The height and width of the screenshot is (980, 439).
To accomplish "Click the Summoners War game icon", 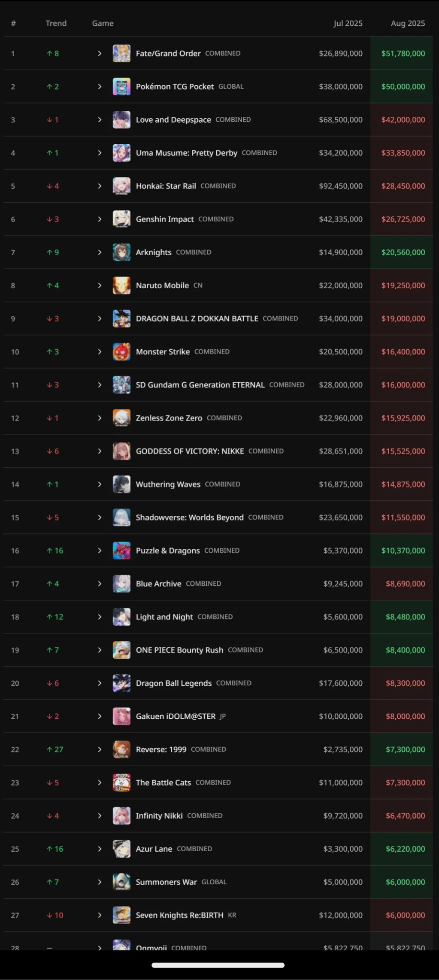I will 121,882.
